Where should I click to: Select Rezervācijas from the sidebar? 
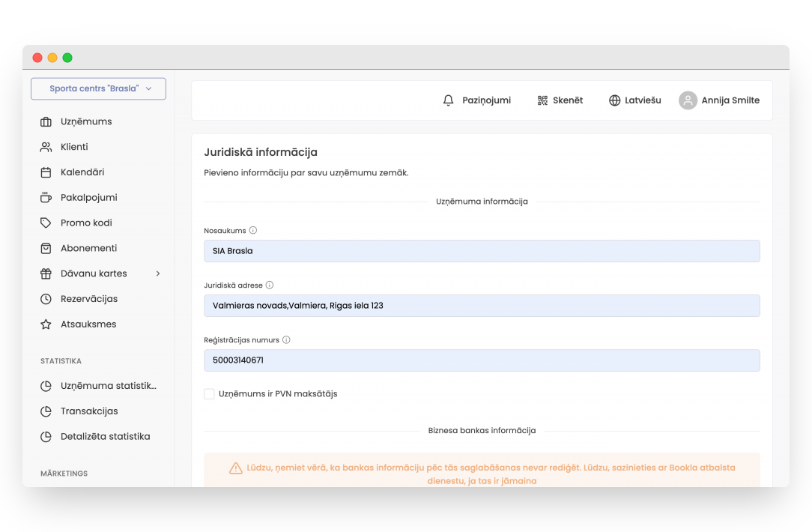[89, 299]
